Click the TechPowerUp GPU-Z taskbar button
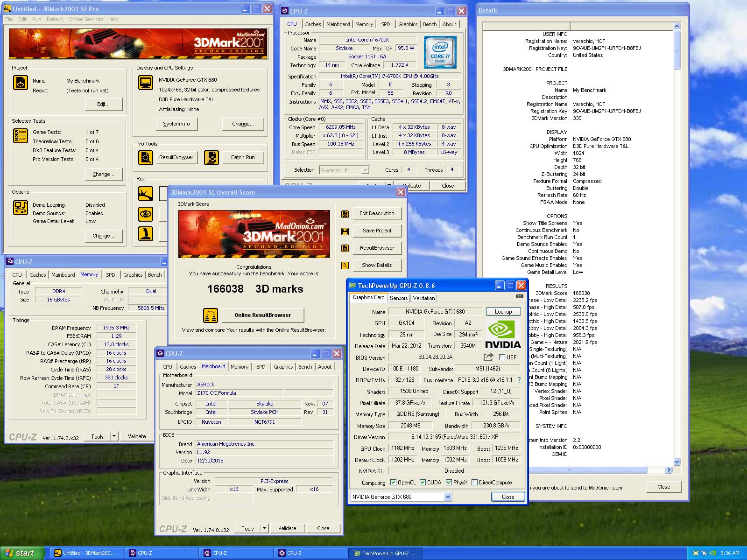Viewport: 747px width, 560px height. tap(385, 553)
